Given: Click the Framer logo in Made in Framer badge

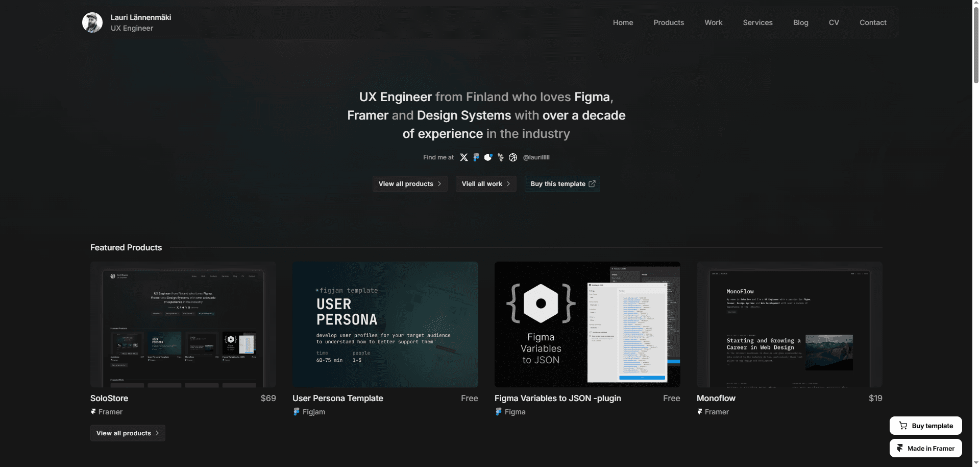Looking at the screenshot, I should tap(900, 448).
